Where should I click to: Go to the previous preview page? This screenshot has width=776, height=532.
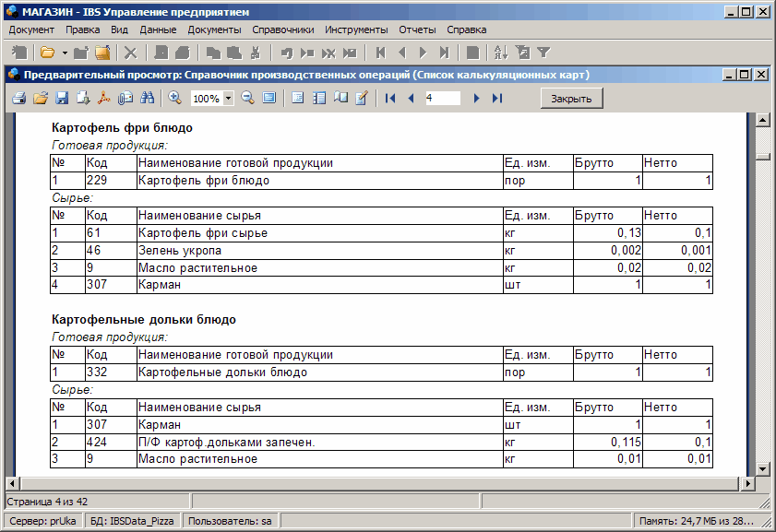click(x=411, y=98)
